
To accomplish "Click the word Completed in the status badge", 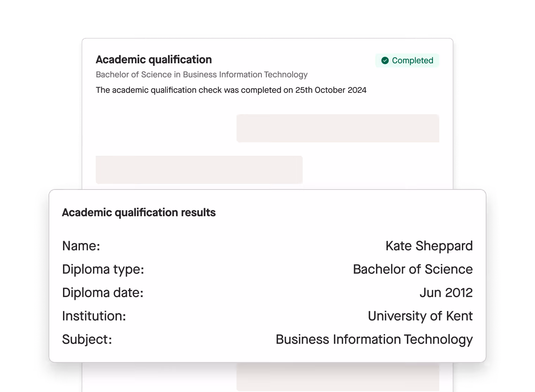I will point(413,60).
